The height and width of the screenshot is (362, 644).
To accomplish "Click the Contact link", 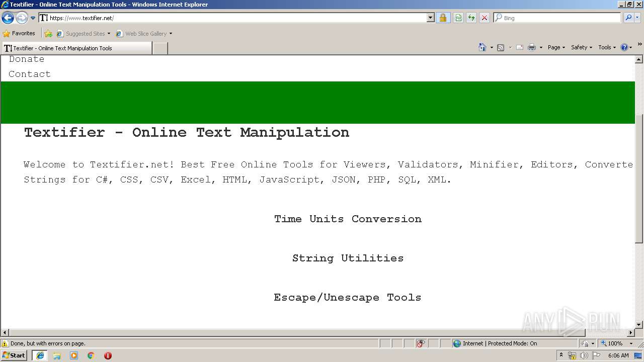I will 30,74.
